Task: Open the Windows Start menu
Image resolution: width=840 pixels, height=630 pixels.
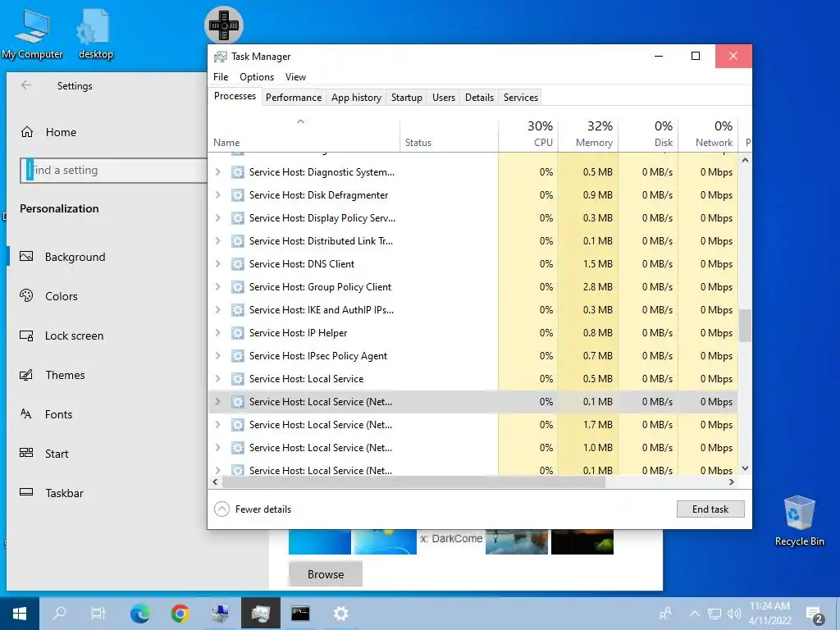Action: (x=20, y=614)
